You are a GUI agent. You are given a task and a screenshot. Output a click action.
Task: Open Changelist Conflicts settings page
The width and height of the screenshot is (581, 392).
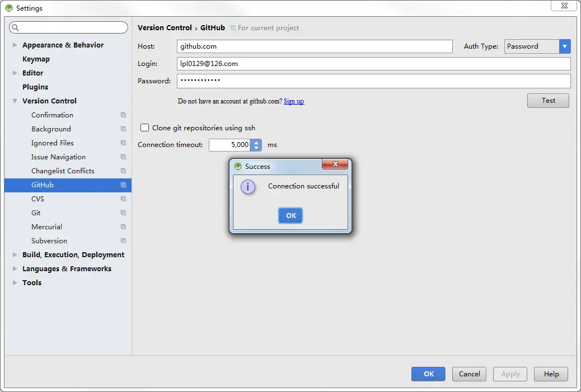(63, 171)
